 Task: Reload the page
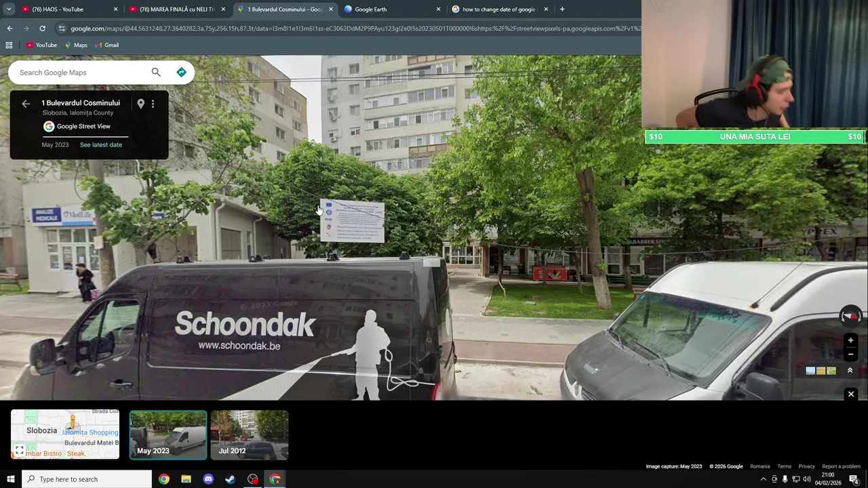42,28
